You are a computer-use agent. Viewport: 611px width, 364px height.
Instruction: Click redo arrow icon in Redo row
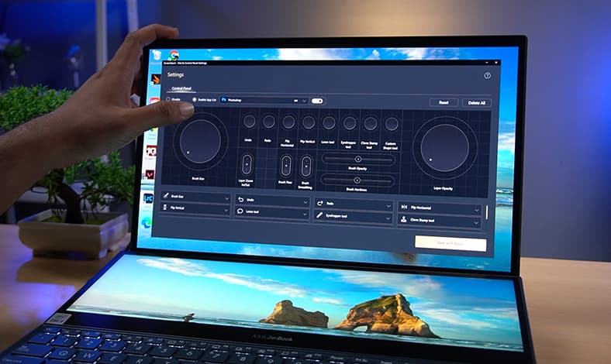(320, 203)
